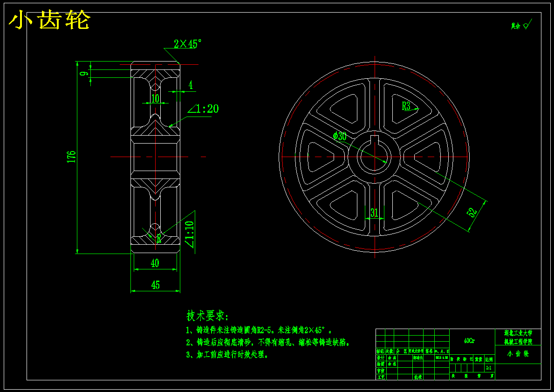The image size is (554, 392).
Task: Click the R radius label in section view
Action: tap(159, 239)
